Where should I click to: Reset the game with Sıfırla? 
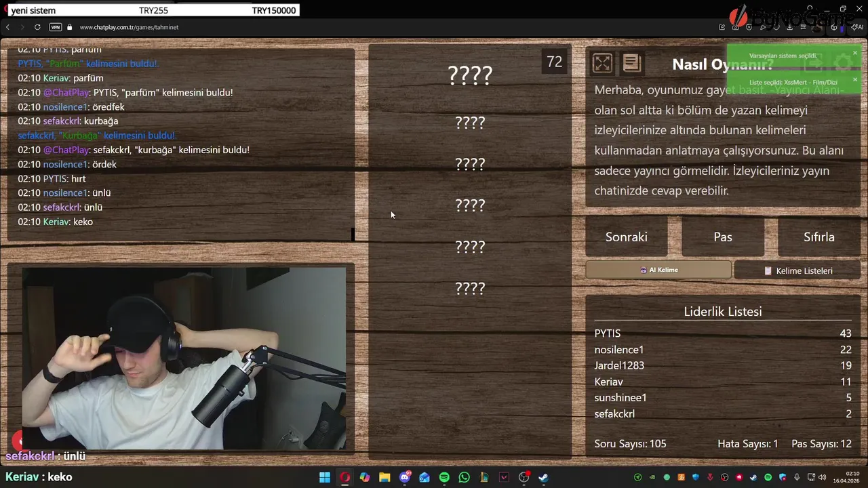tap(819, 237)
